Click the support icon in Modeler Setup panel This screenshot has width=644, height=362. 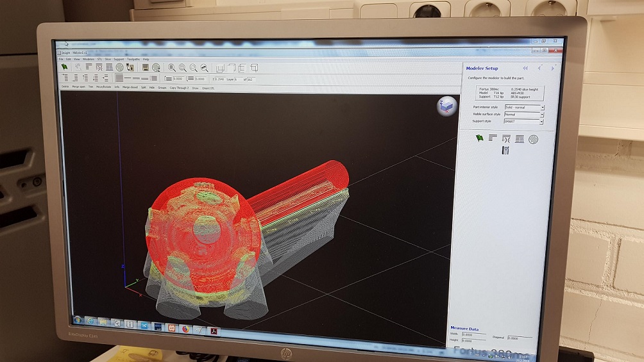506,139
